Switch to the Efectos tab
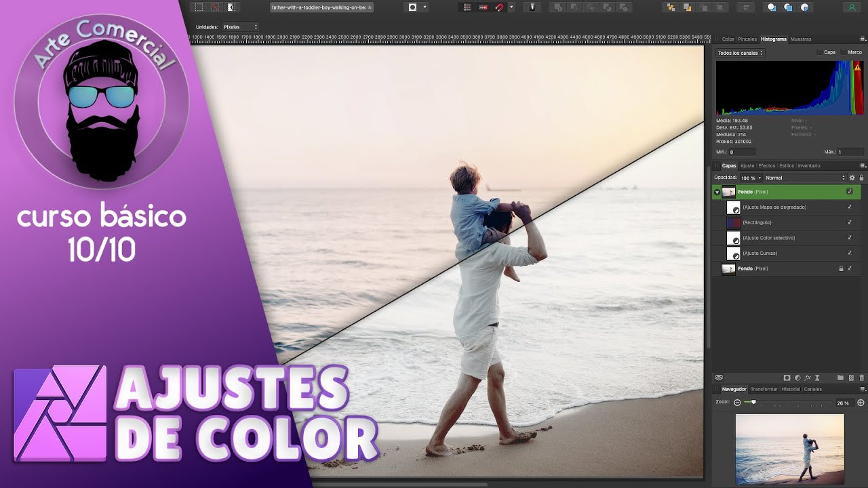The image size is (868, 488). (767, 165)
